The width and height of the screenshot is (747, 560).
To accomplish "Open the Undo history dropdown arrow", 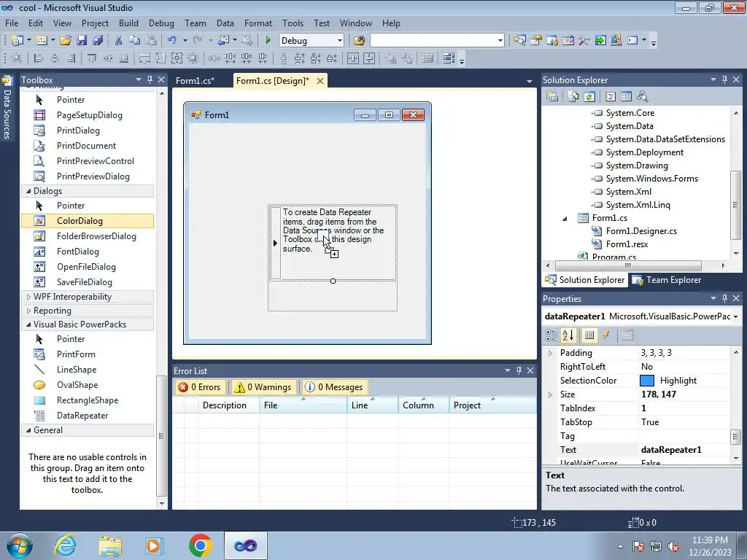I will [x=185, y=41].
